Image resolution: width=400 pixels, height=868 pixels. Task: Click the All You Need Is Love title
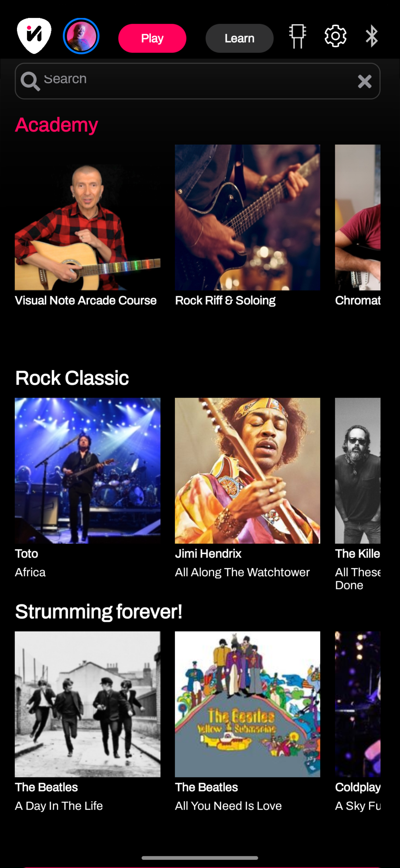pos(228,806)
